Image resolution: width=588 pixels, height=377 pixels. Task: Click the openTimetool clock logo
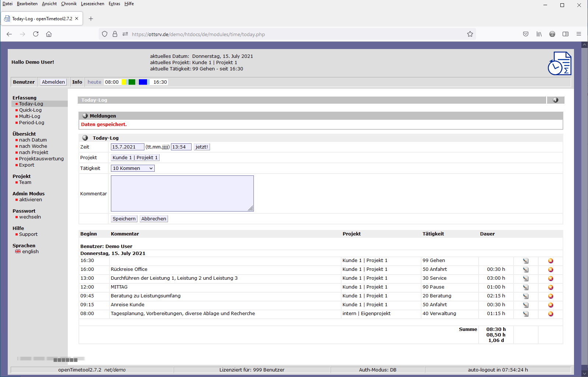(x=559, y=63)
